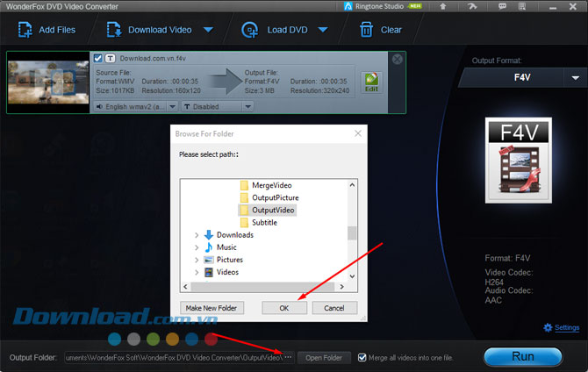Remove the file with the round X icon
Viewport: 588px width, 372px height.
pyautogui.click(x=398, y=59)
